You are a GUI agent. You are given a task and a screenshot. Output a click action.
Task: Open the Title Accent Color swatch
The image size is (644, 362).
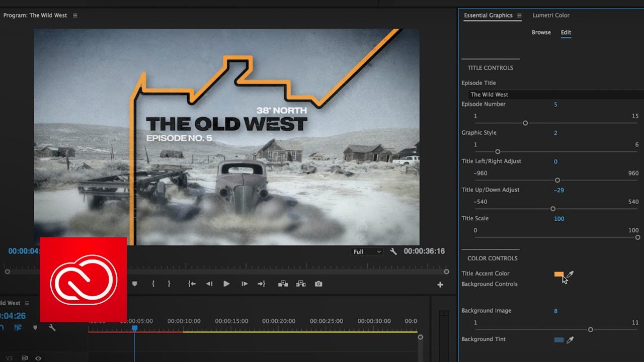click(x=558, y=275)
